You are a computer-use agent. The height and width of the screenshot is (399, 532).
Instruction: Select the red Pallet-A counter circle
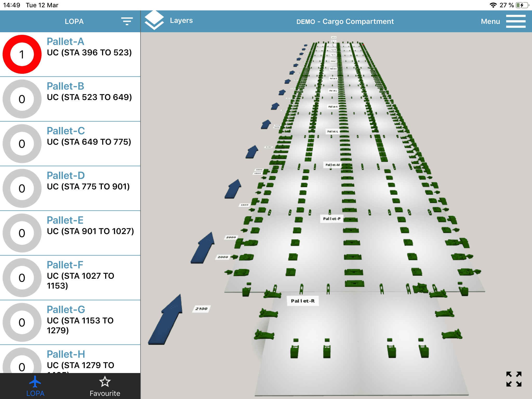[x=22, y=55]
